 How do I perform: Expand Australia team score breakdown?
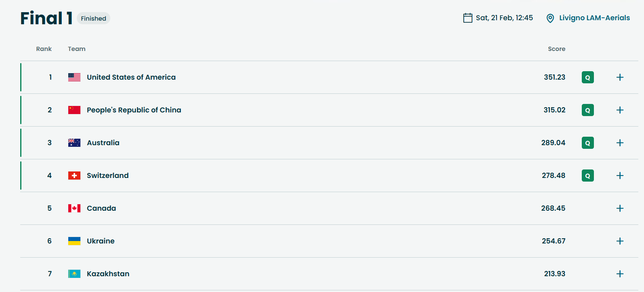coord(620,143)
